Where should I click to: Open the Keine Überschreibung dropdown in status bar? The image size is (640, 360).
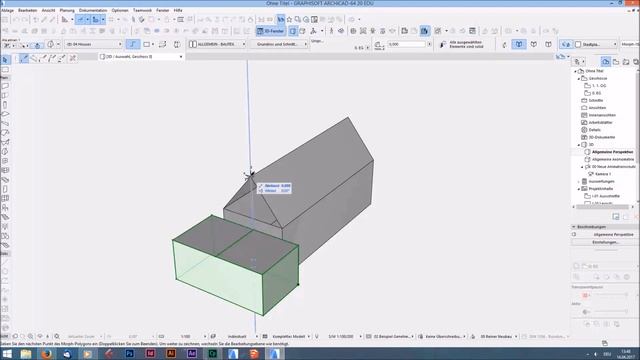click(x=443, y=337)
